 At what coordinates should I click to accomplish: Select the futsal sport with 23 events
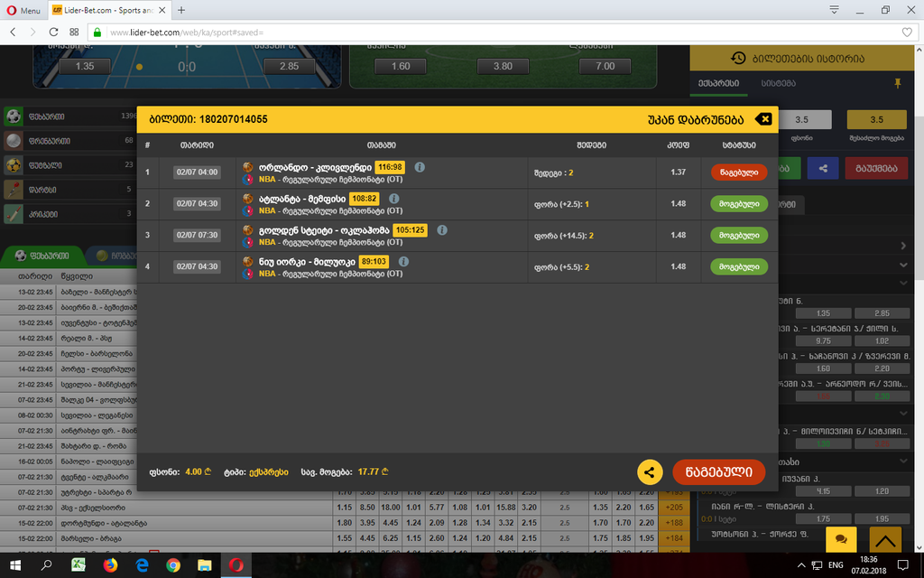point(69,165)
